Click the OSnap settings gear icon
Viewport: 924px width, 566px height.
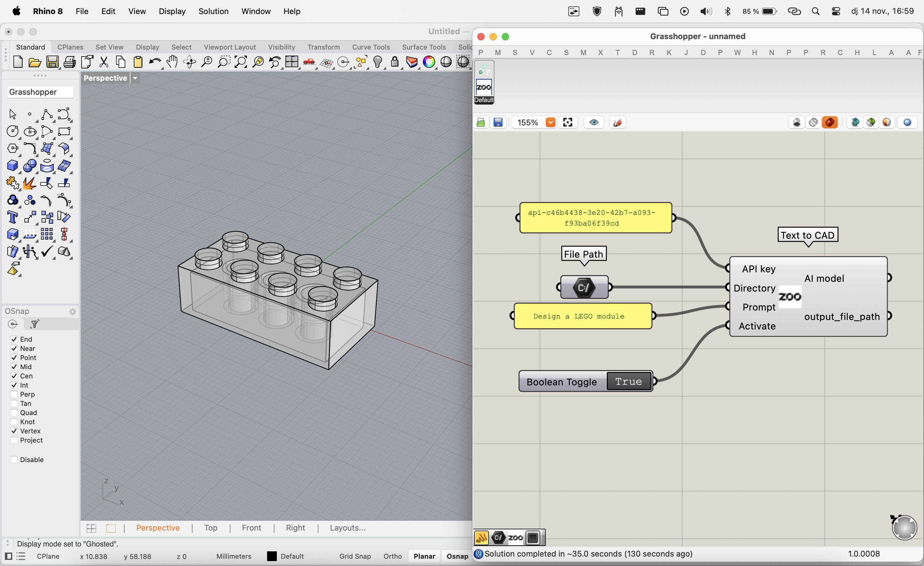[72, 311]
